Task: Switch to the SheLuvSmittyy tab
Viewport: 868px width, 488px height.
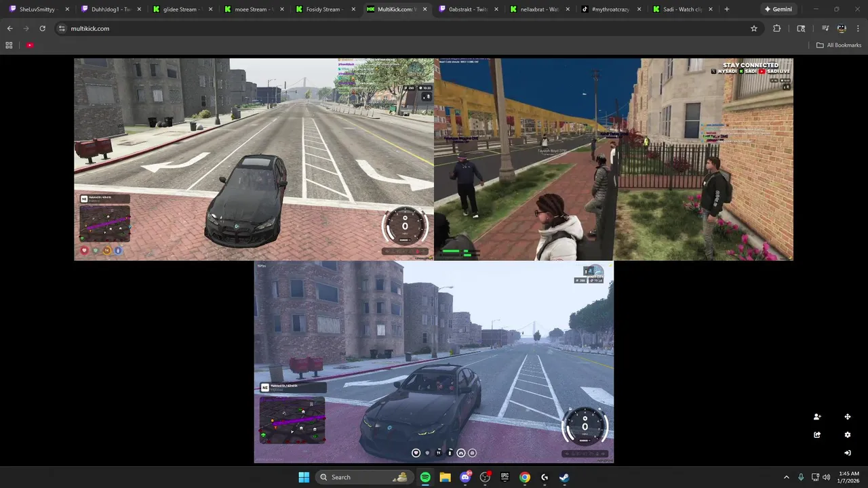Action: coord(39,9)
